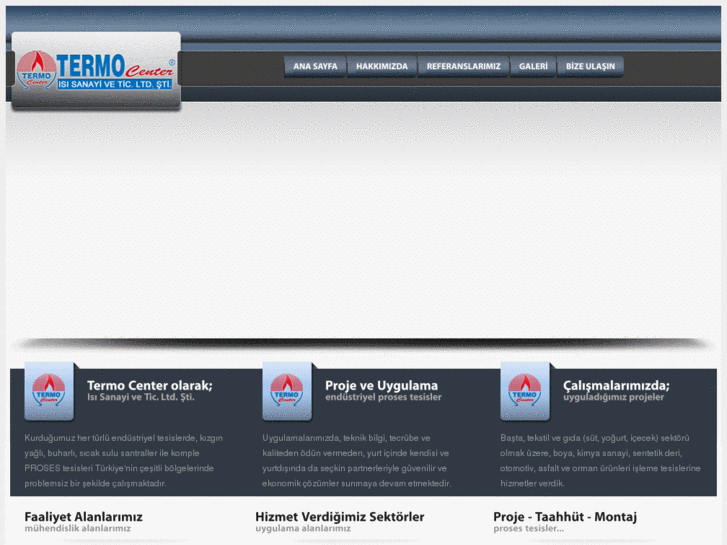
Task: Click the paragraph starting Uygulamalarımızda, teknik bilgi
Action: click(357, 461)
